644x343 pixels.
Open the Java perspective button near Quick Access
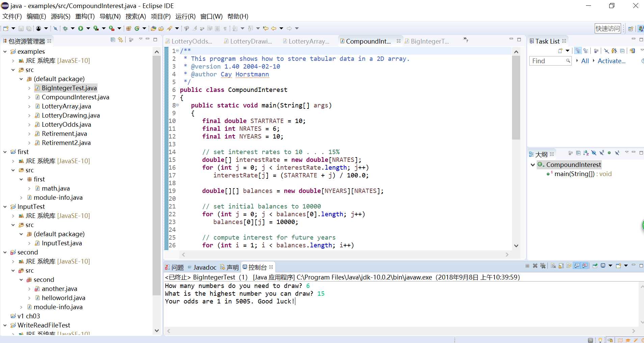(x=640, y=29)
